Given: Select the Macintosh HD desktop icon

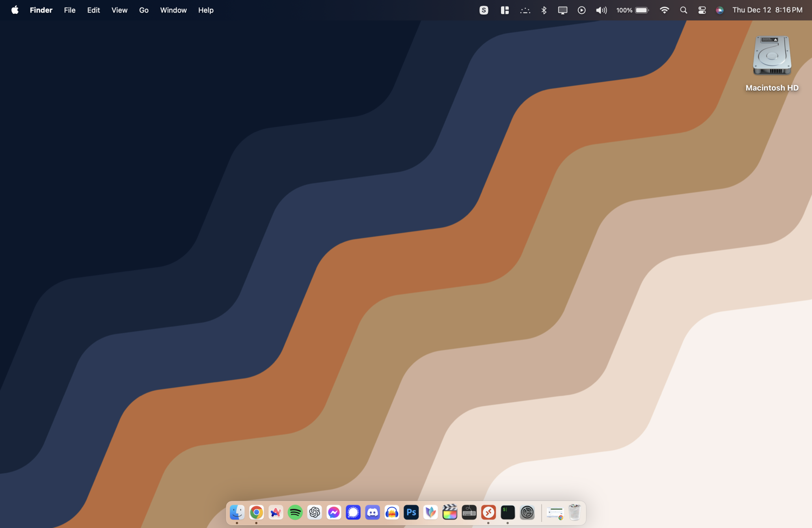Looking at the screenshot, I should (772, 56).
